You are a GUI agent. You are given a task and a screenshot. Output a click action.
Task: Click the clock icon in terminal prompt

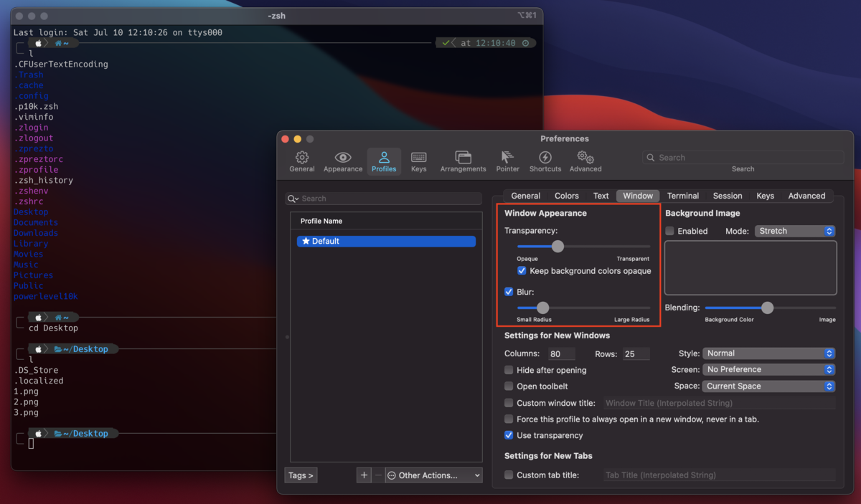coord(526,43)
